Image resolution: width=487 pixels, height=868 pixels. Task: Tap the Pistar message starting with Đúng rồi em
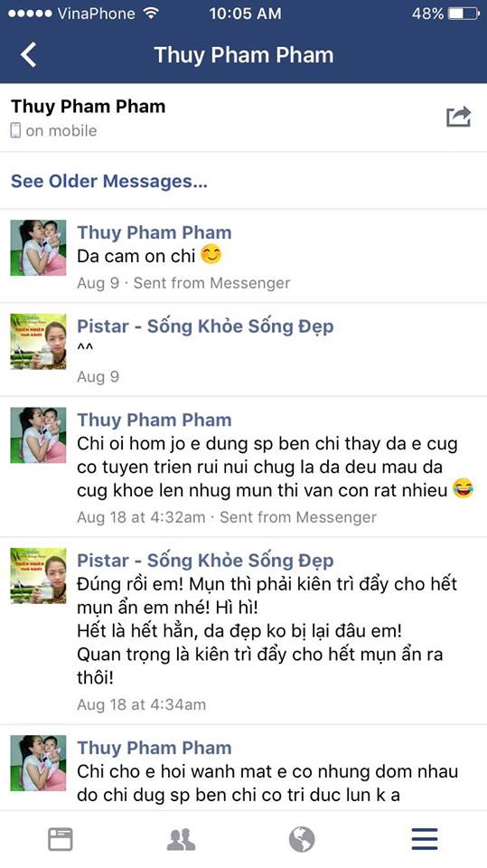[267, 631]
